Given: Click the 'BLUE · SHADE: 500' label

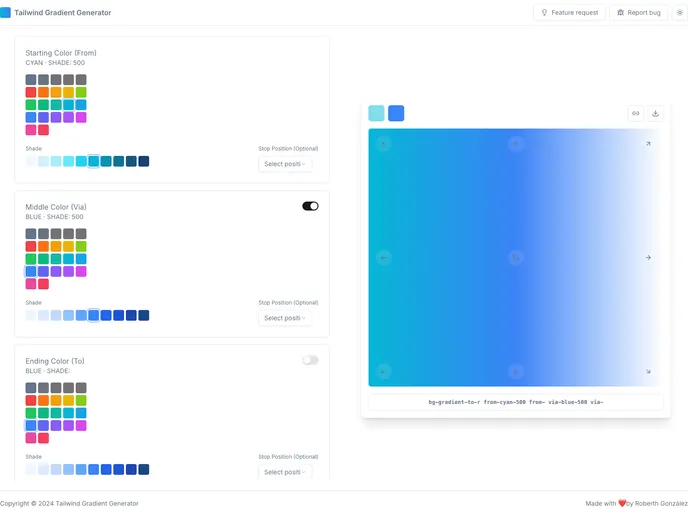Looking at the screenshot, I should (54, 217).
